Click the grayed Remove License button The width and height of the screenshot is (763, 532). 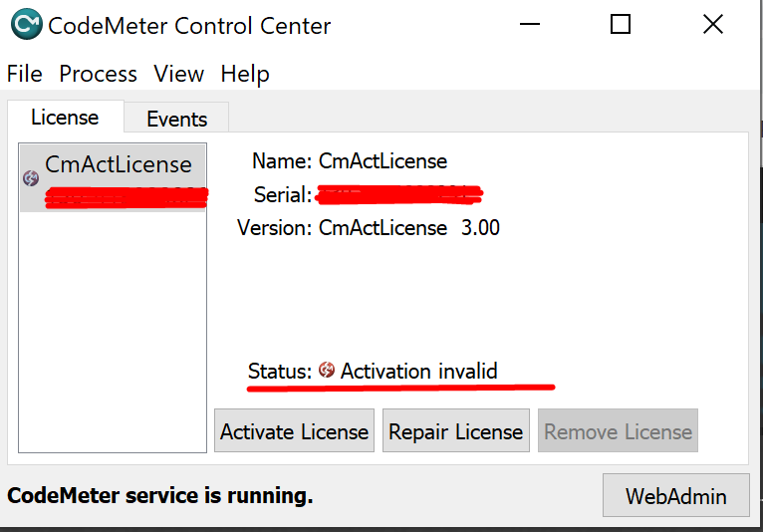click(618, 430)
